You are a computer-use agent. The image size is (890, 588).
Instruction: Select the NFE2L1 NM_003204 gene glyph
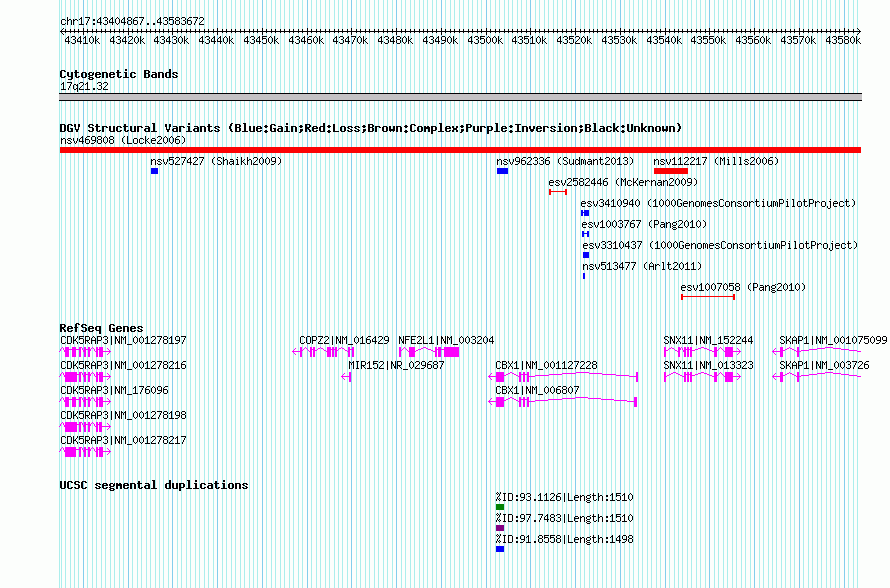click(x=429, y=352)
